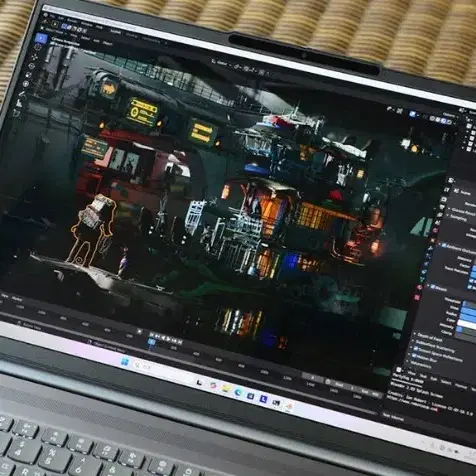Screen dimensions: 476x476
Task: Open the Render menu
Action: coord(72,20)
